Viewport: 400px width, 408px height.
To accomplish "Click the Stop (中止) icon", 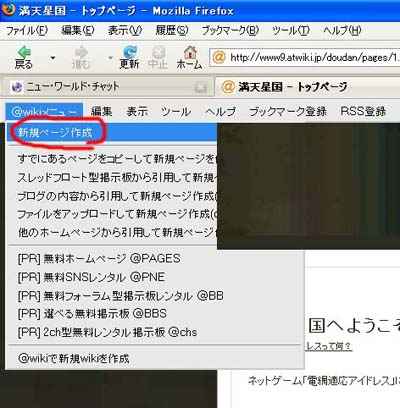I will point(159,52).
